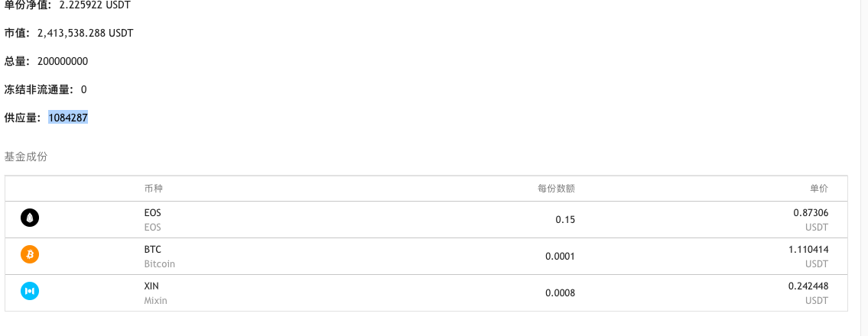This screenshot has height=336, width=868.
Task: Click the blue Mixin XIN icon
Action: point(30,291)
